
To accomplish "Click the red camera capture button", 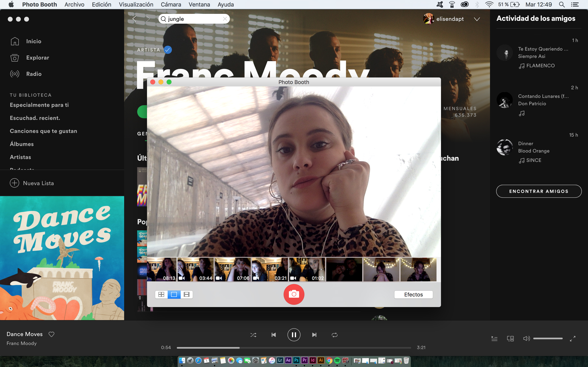I will pyautogui.click(x=294, y=294).
